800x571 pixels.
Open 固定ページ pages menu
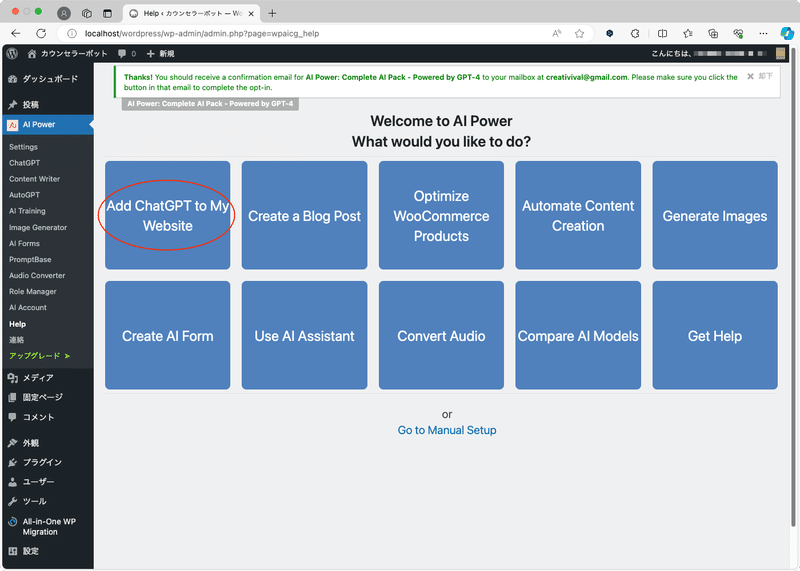coord(47,397)
